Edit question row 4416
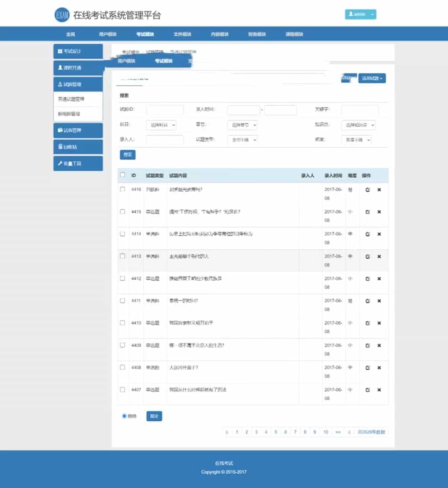The height and width of the screenshot is (488, 448). tap(368, 190)
